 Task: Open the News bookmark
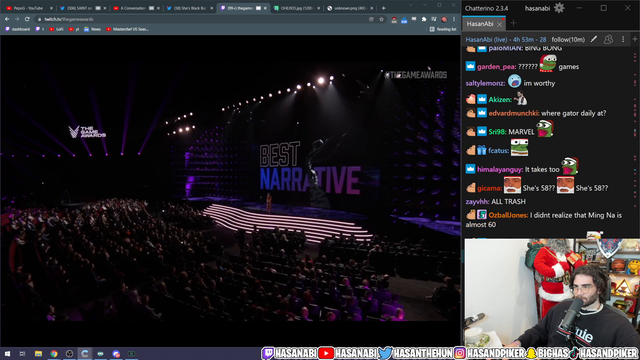click(92, 29)
